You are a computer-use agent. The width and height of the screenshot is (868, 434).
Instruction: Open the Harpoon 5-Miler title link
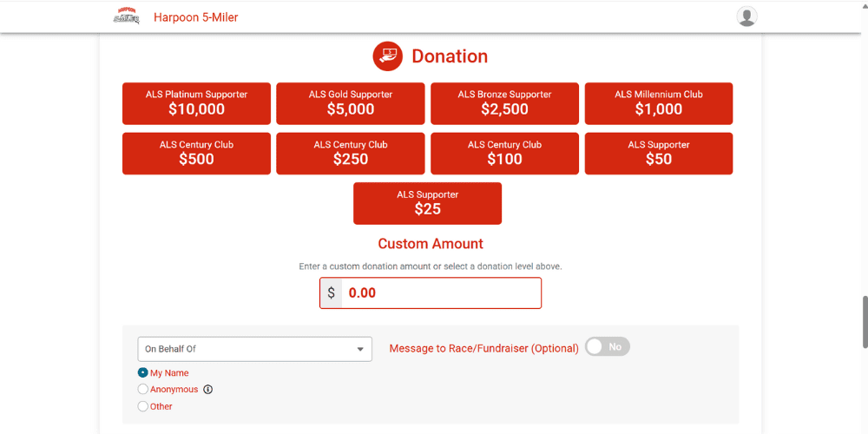(196, 17)
